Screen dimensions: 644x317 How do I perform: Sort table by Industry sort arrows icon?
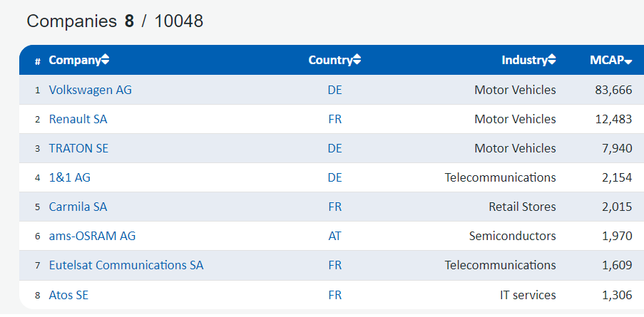click(x=552, y=61)
